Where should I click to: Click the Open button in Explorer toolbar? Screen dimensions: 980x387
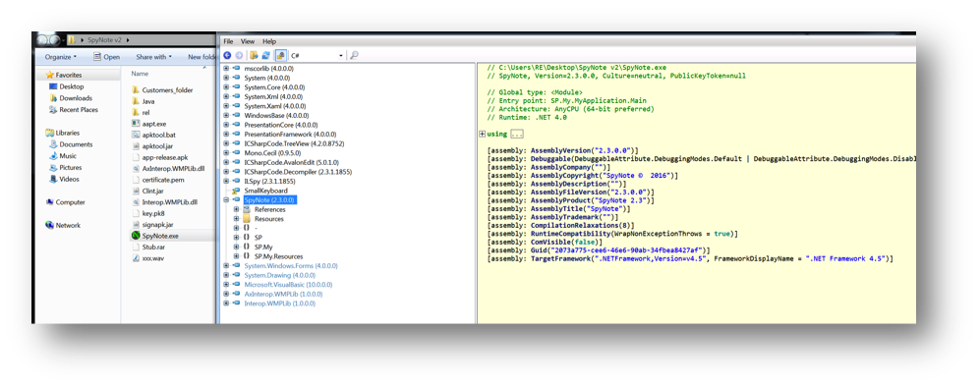[x=106, y=57]
